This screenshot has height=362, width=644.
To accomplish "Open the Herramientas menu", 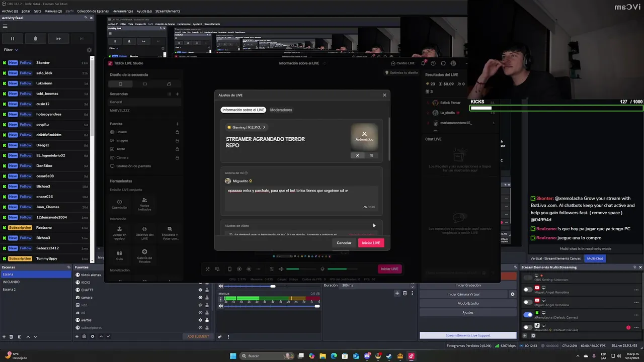I will 123,11.
